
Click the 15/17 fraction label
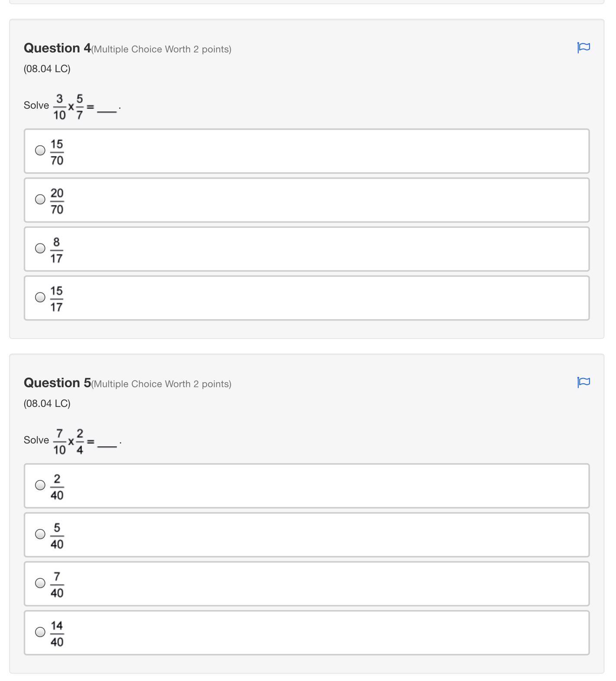coord(57,298)
